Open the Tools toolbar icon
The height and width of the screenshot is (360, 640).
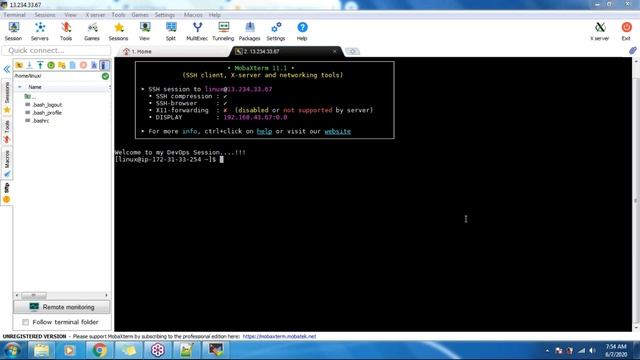(x=66, y=31)
